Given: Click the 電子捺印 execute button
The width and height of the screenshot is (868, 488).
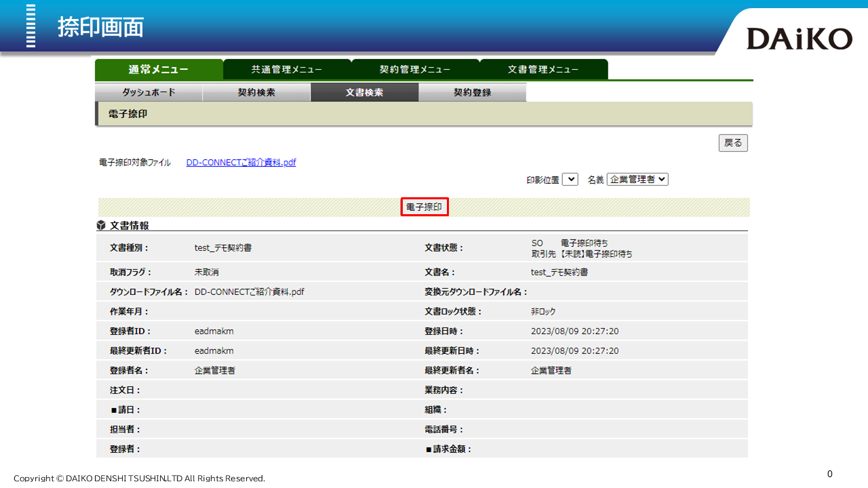Looking at the screenshot, I should click(x=425, y=207).
